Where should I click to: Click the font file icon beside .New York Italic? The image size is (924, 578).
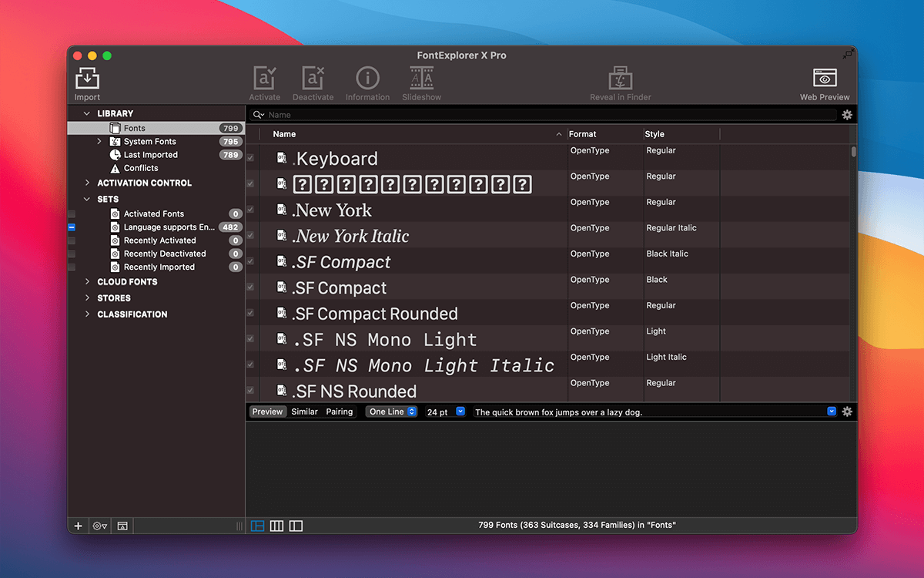(x=282, y=235)
